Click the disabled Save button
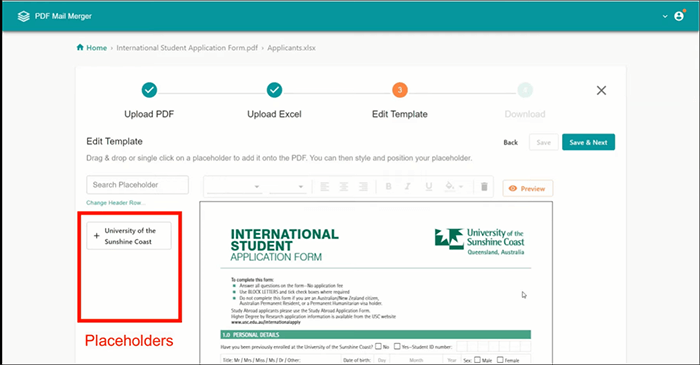 pyautogui.click(x=543, y=142)
